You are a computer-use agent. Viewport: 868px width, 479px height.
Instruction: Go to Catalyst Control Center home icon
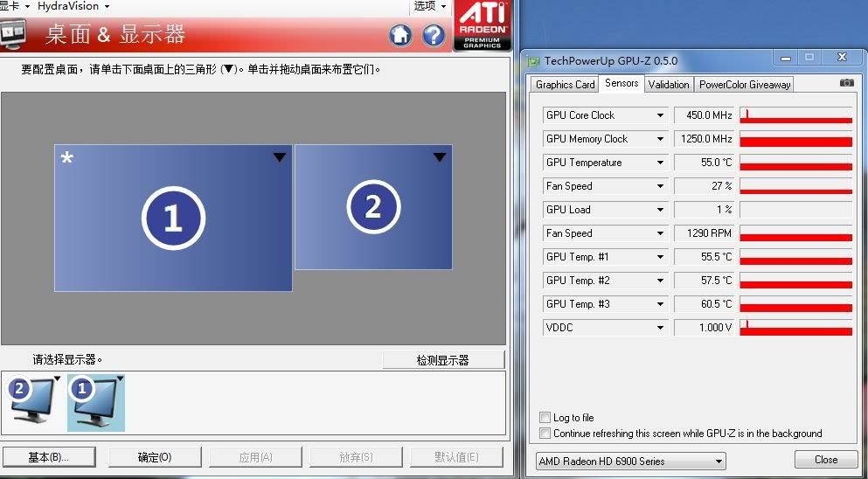[400, 36]
